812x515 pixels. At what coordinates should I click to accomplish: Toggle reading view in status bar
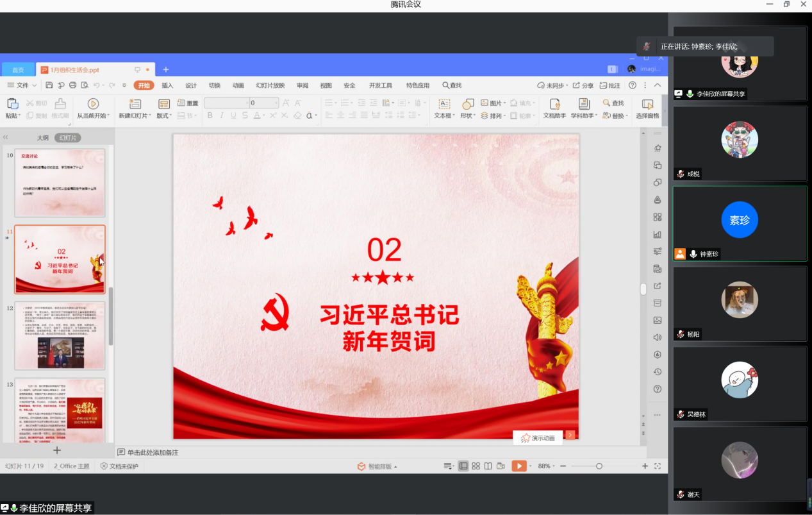click(x=488, y=466)
